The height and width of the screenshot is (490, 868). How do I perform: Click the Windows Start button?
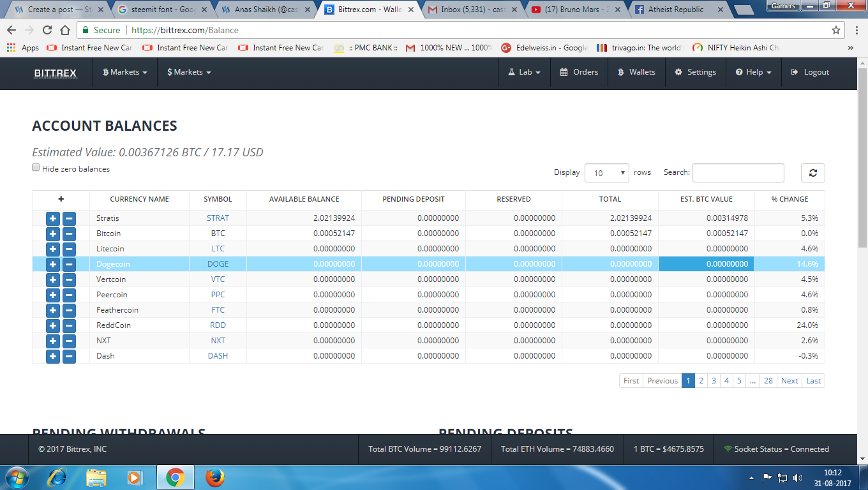pos(16,477)
